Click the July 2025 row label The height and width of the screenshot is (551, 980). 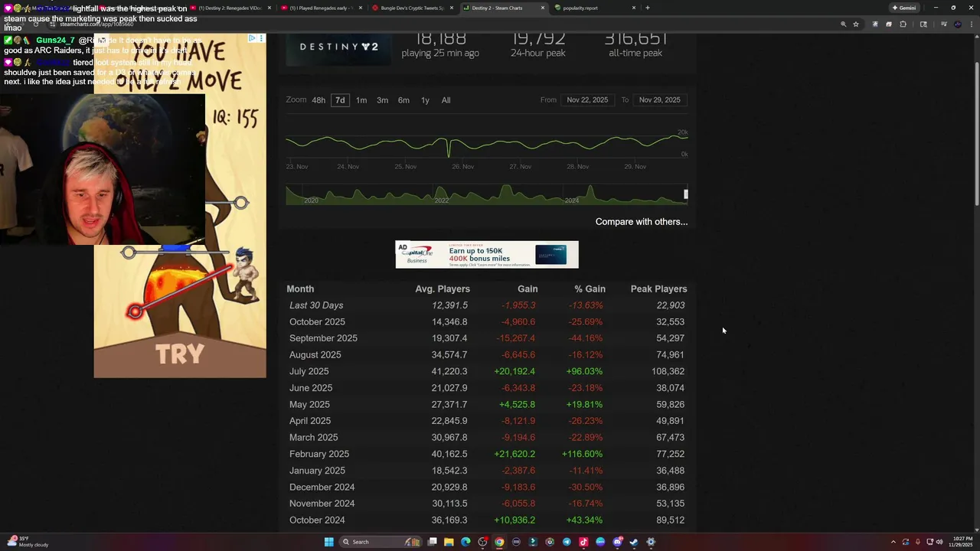309,371
